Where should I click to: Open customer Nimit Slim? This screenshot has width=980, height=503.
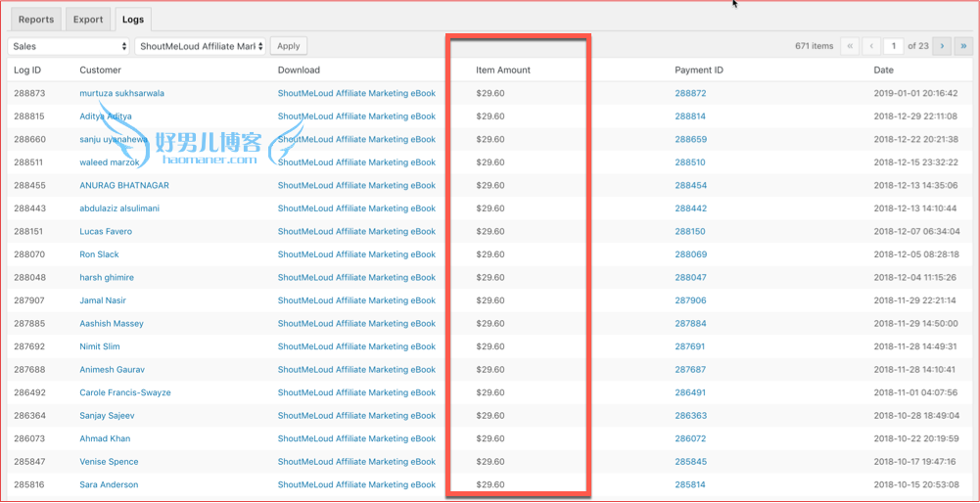[100, 346]
